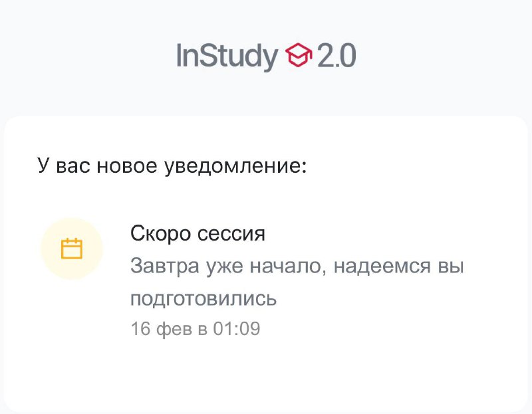Click the "InStudy" wordmark in the header
This screenshot has height=414, width=532.
tap(226, 56)
